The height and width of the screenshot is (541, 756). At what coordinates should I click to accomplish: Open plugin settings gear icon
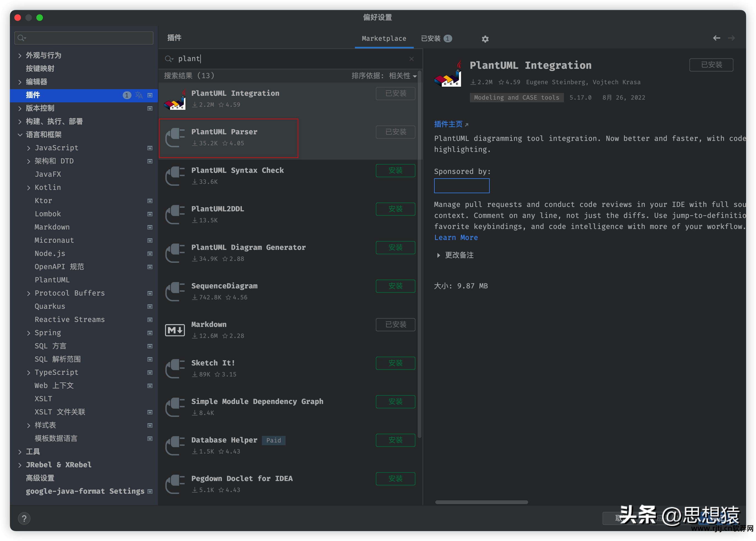pyautogui.click(x=485, y=39)
